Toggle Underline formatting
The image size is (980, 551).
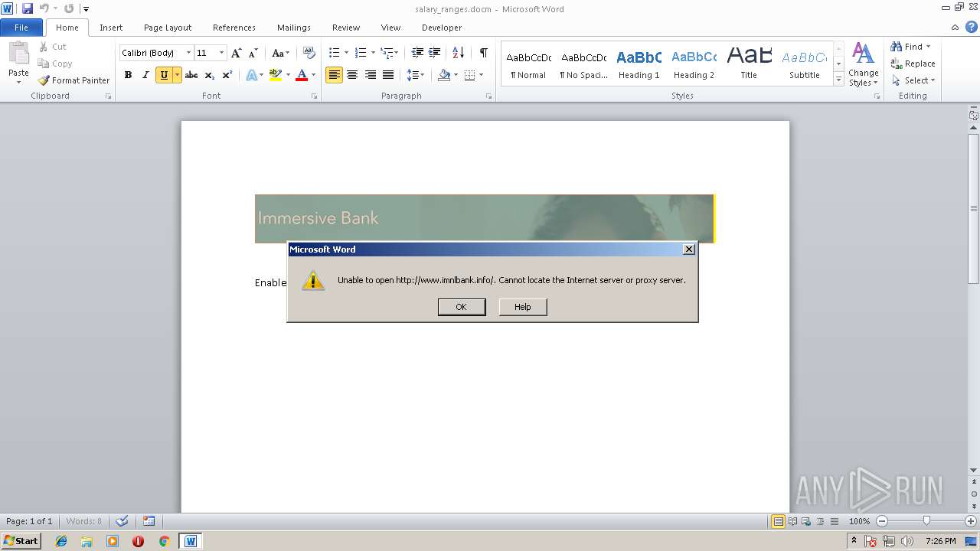163,75
